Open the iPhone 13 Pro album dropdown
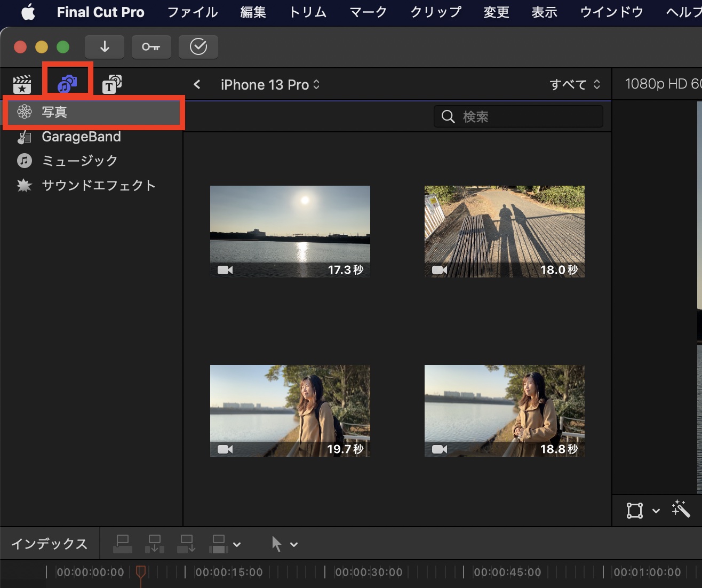Image resolution: width=702 pixels, height=588 pixels. pos(270,85)
